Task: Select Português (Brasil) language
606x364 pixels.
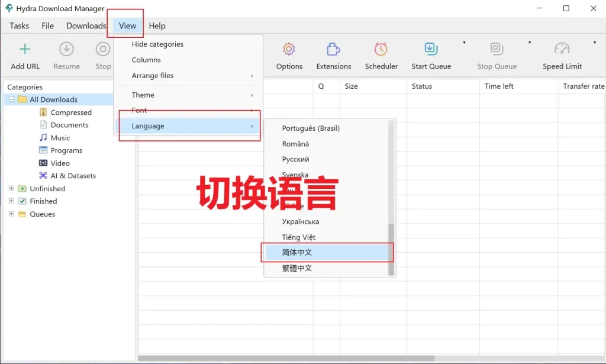Action: [x=327, y=128]
